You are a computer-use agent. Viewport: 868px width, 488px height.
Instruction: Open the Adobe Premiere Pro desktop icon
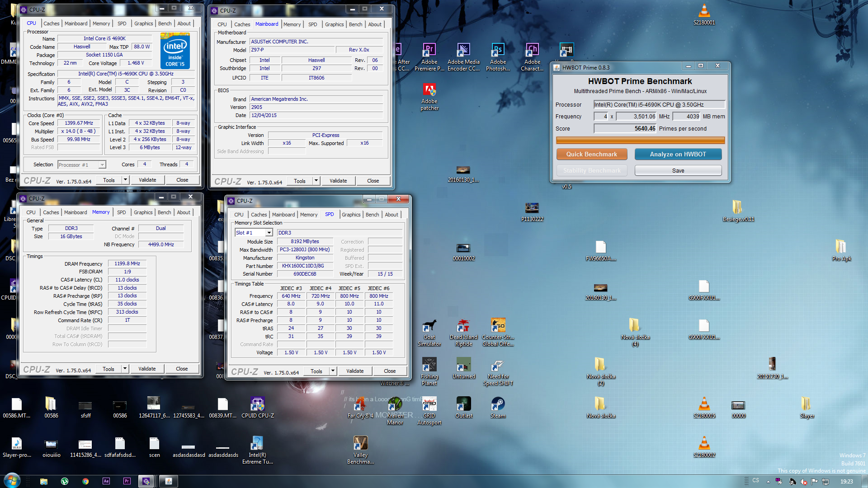tap(429, 57)
